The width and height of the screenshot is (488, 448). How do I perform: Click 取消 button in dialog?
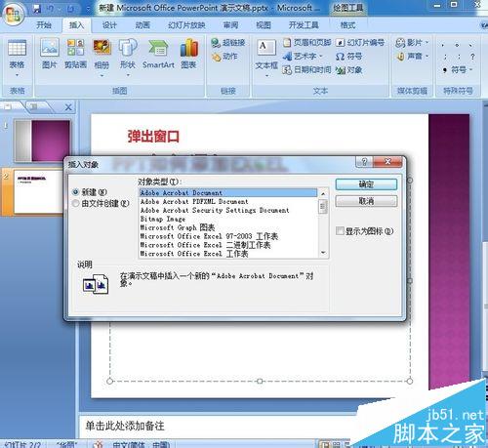pyautogui.click(x=366, y=201)
